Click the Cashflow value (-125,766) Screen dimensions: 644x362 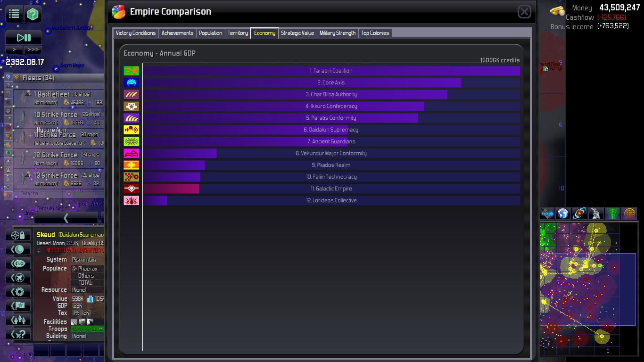coord(611,17)
